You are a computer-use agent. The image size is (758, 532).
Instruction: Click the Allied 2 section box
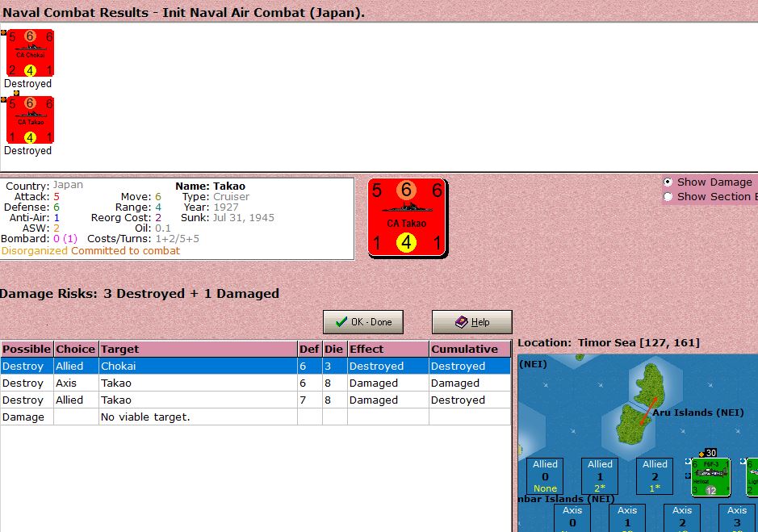[x=654, y=476]
